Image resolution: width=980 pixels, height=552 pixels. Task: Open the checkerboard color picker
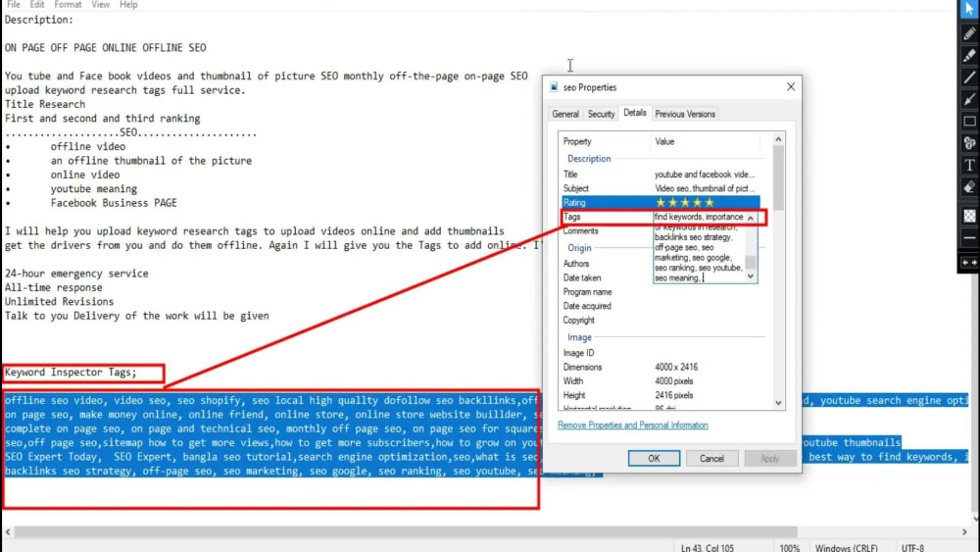969,216
